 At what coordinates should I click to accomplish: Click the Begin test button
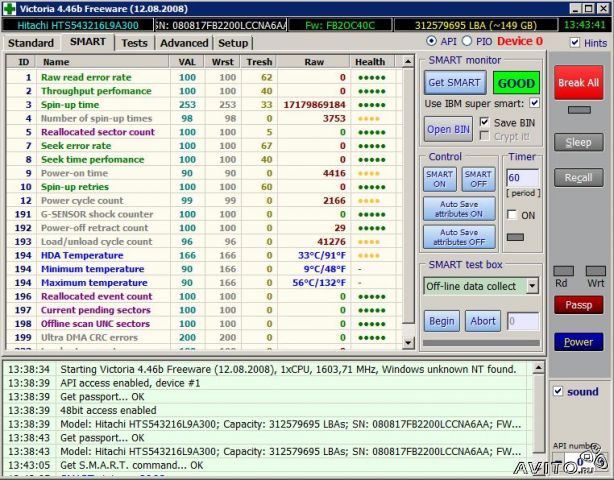click(x=442, y=321)
